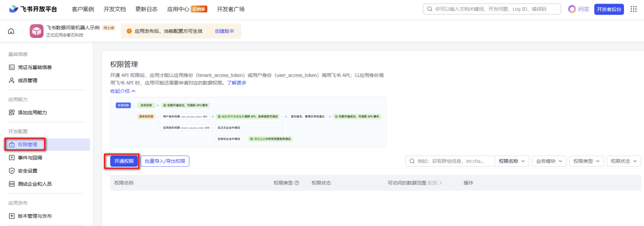Click the 权限状态 column header
Image resolution: width=644 pixels, height=226 pixels.
322,183
